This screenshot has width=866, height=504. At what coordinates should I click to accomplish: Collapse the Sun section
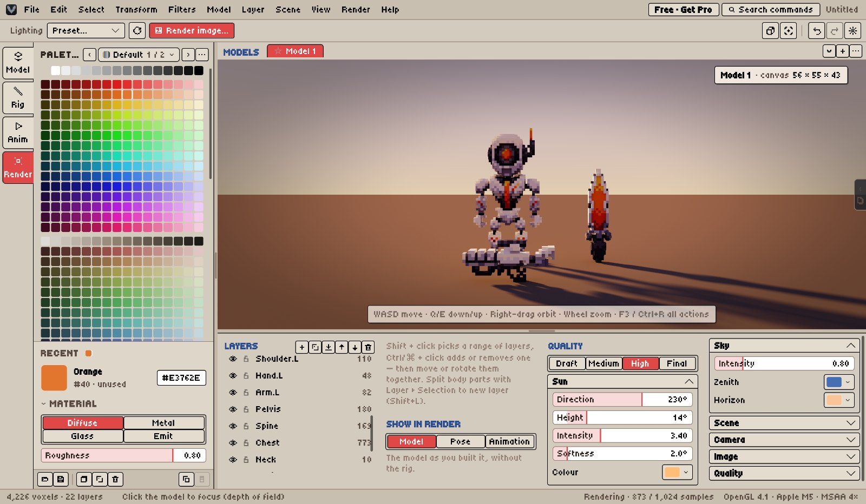point(622,382)
